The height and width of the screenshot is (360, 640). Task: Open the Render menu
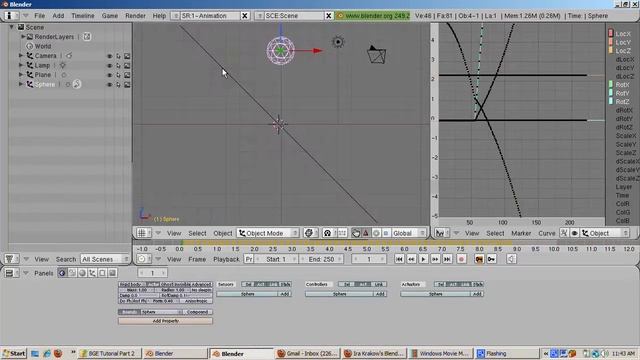[135, 16]
